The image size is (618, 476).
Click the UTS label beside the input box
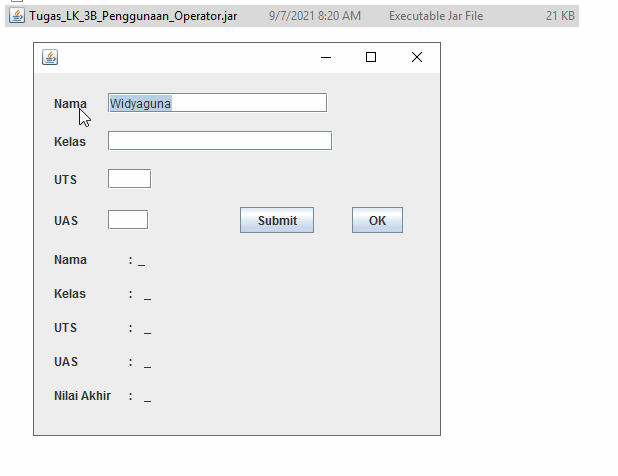coord(65,180)
